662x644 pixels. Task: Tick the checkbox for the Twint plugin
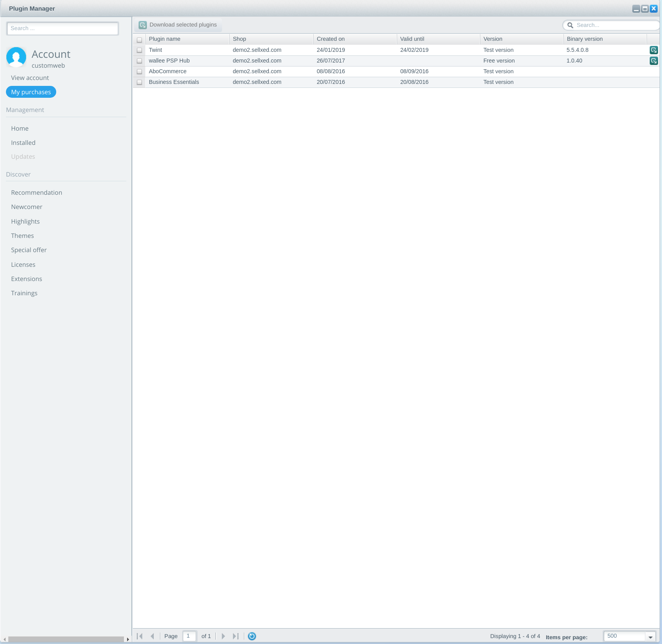click(139, 50)
